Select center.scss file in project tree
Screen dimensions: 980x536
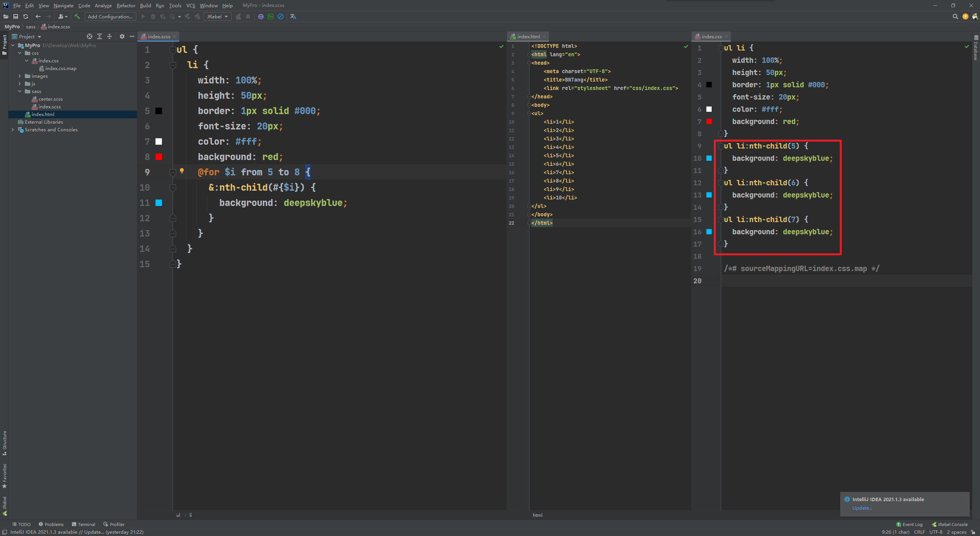(x=51, y=99)
